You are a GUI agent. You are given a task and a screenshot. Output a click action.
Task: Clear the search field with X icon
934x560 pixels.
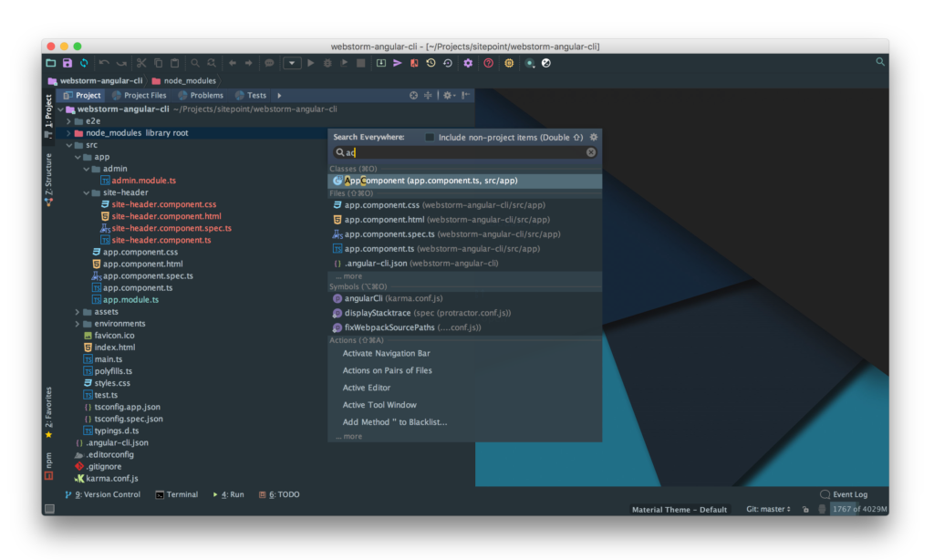(591, 152)
